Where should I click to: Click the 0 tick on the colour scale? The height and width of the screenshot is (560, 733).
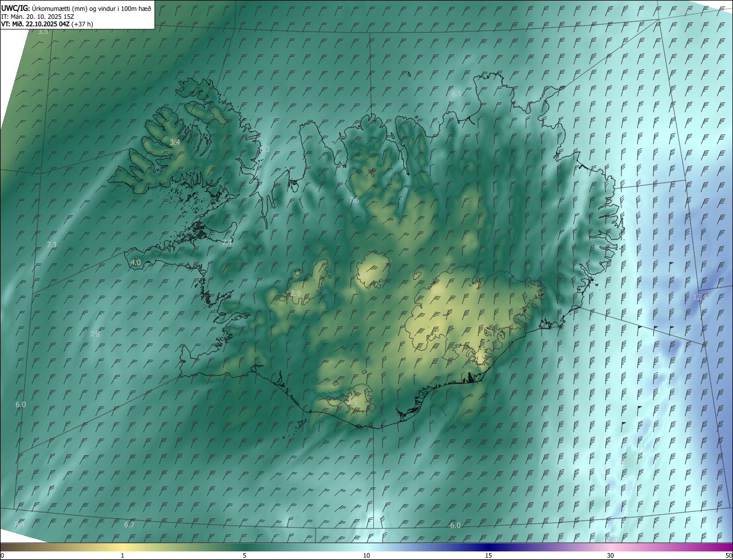coord(2,555)
